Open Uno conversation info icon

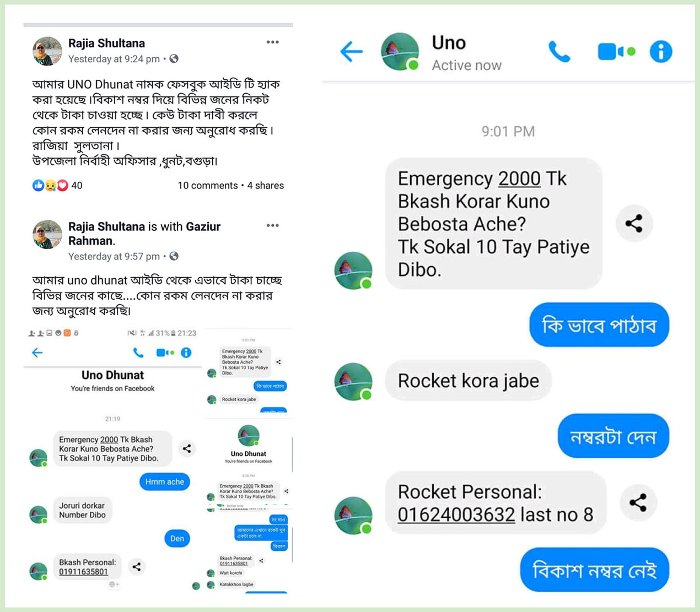click(661, 52)
